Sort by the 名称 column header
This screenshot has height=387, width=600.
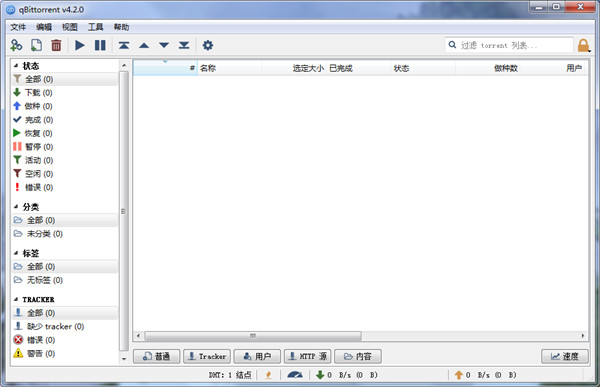click(x=229, y=68)
